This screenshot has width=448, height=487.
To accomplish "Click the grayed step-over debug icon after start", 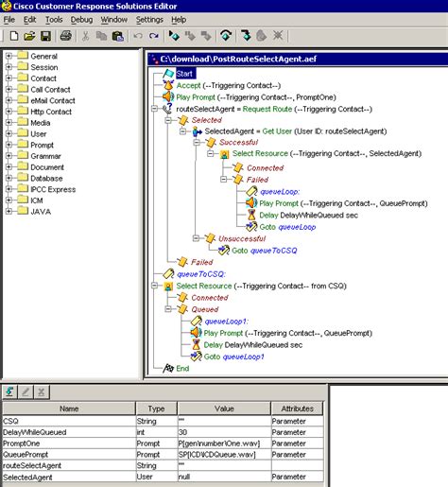I will (x=190, y=36).
